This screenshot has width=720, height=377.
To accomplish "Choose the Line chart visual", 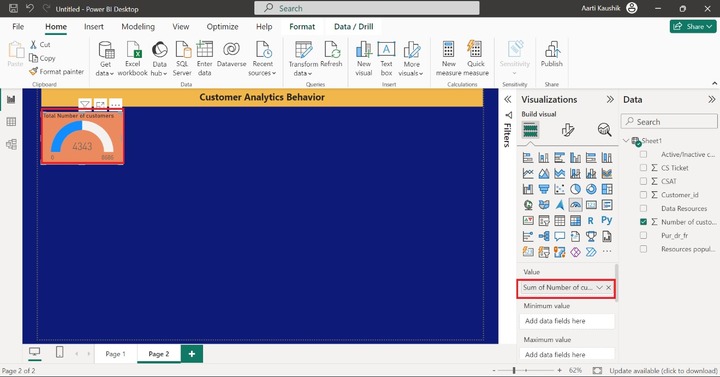I will coord(528,174).
